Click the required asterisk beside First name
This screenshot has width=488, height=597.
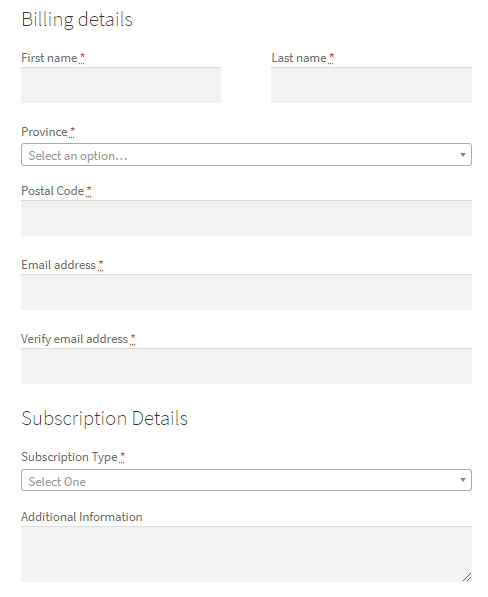pos(82,58)
